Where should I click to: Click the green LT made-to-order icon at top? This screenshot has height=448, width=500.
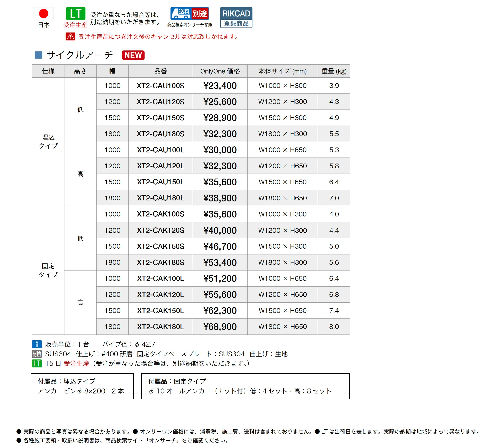point(76,13)
